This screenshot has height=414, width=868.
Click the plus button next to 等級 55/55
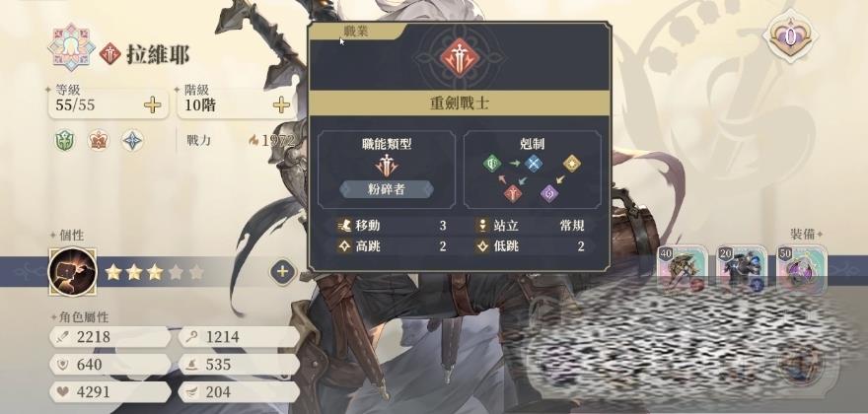[152, 104]
